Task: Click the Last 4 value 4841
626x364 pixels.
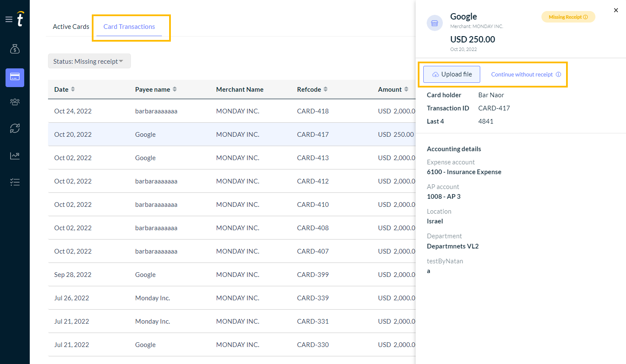Action: tap(486, 121)
